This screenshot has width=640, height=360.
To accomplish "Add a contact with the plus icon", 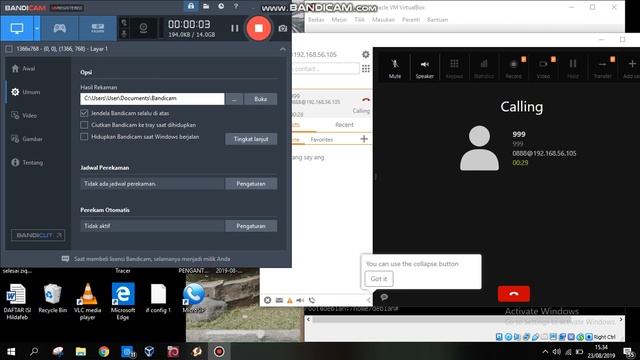I will point(364,139).
